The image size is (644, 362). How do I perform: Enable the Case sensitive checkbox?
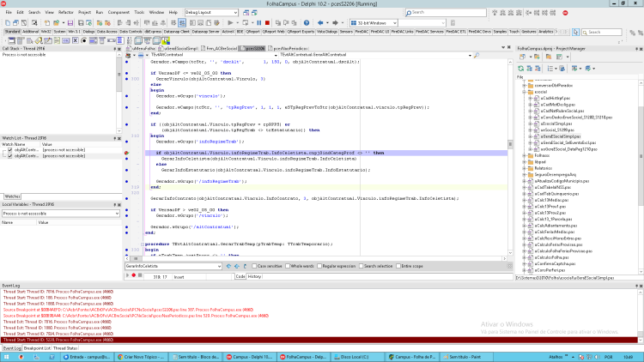254,266
